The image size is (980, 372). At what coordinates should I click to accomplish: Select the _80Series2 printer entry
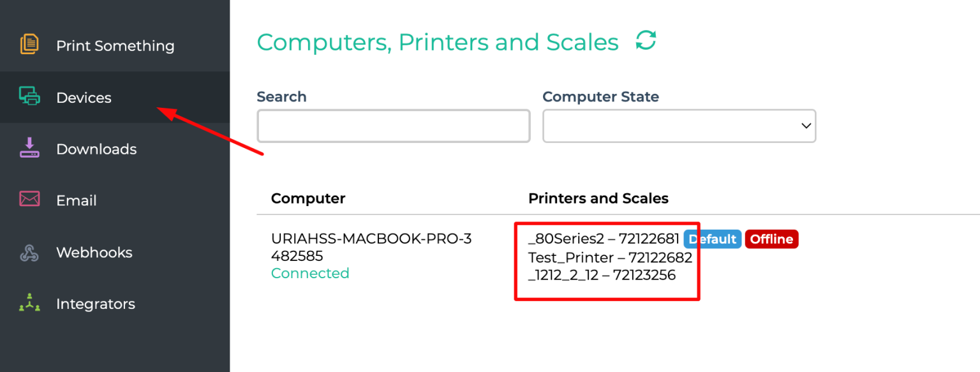(x=604, y=240)
